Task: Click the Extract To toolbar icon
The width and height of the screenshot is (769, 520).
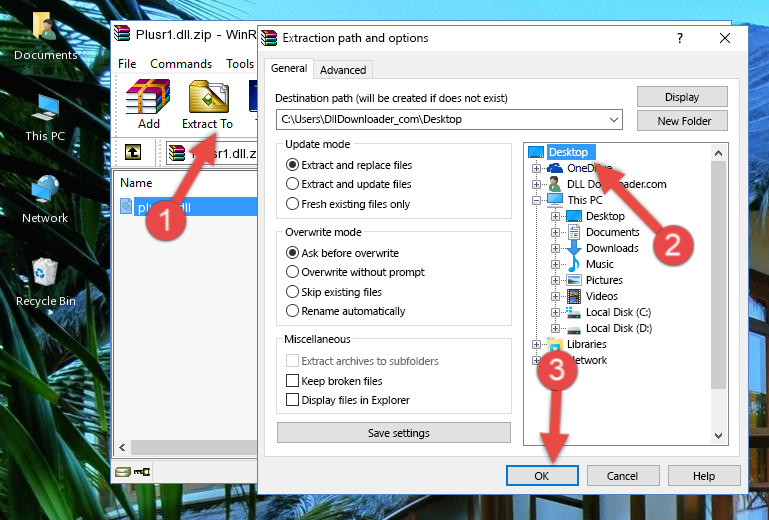Action: pyautogui.click(x=208, y=96)
